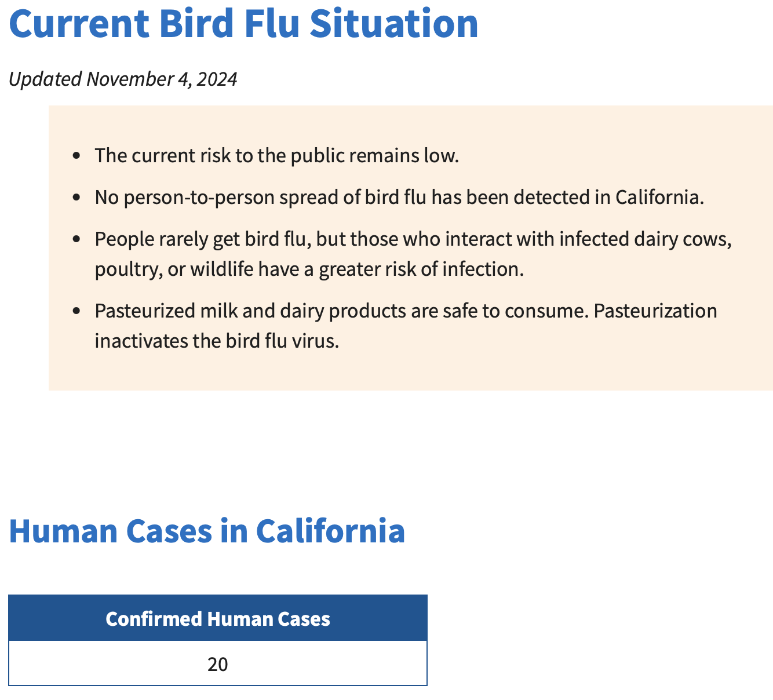The image size is (773, 700).
Task: Click the sentence saying pasteurized milk is safe
Action: pos(342,311)
